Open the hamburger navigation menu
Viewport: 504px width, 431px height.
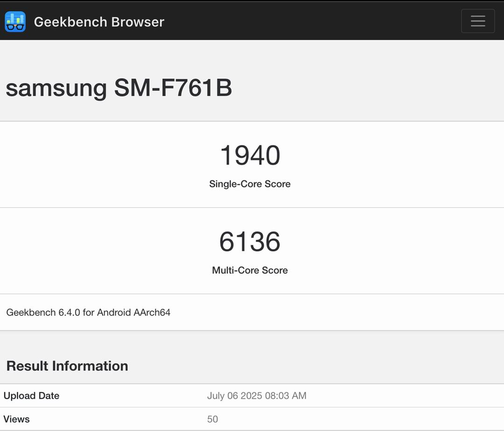point(478,21)
